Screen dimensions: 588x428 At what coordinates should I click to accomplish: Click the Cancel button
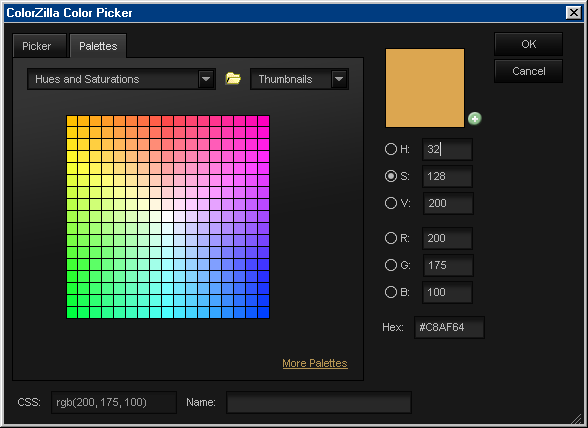(528, 71)
